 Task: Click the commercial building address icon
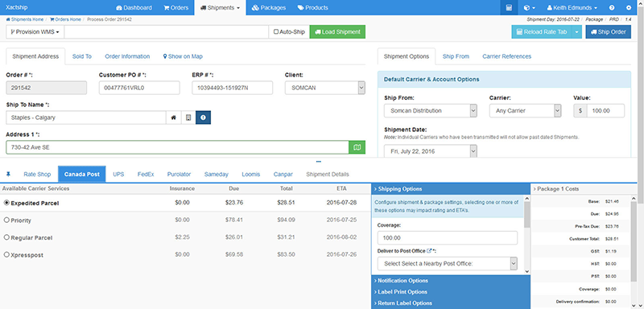click(188, 117)
